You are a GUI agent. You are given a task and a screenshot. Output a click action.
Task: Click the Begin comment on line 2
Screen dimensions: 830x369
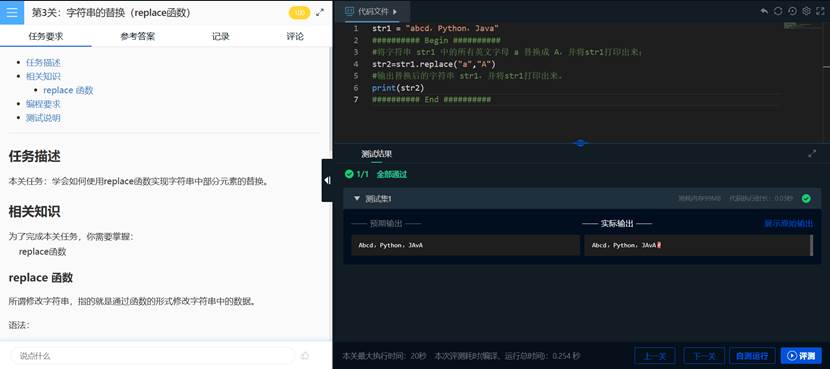tap(436, 40)
